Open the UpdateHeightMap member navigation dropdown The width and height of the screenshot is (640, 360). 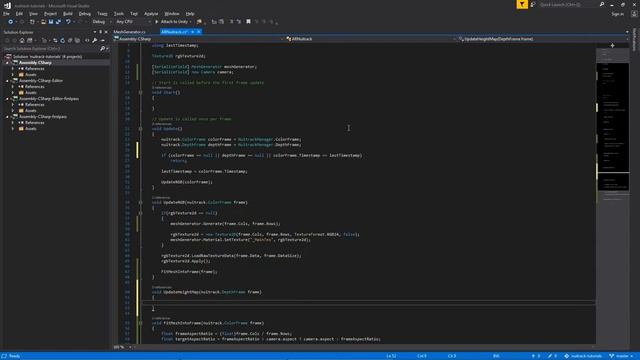coord(543,39)
